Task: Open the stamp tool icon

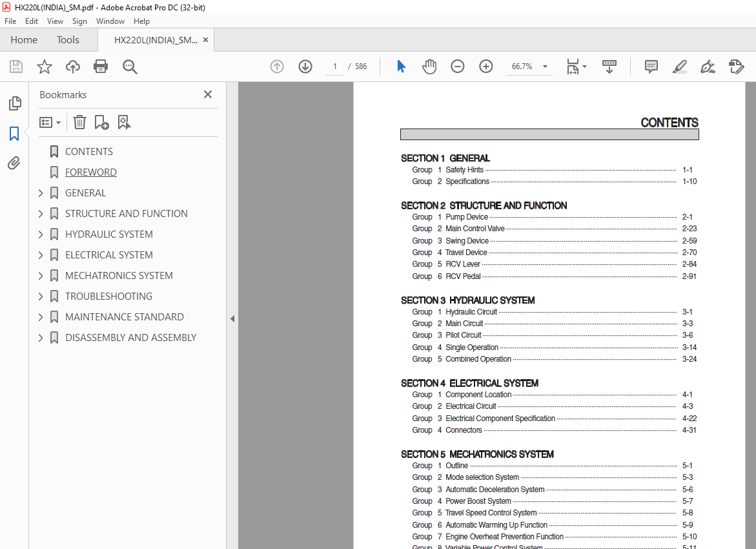Action: pos(736,67)
